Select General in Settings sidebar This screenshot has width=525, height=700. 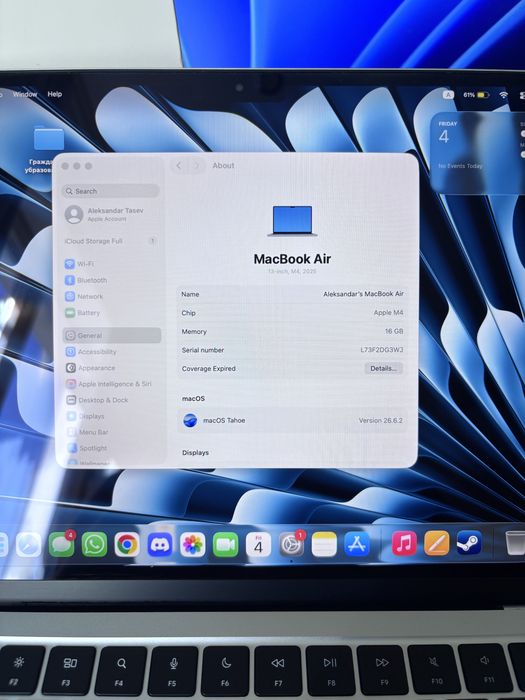pyautogui.click(x=112, y=335)
